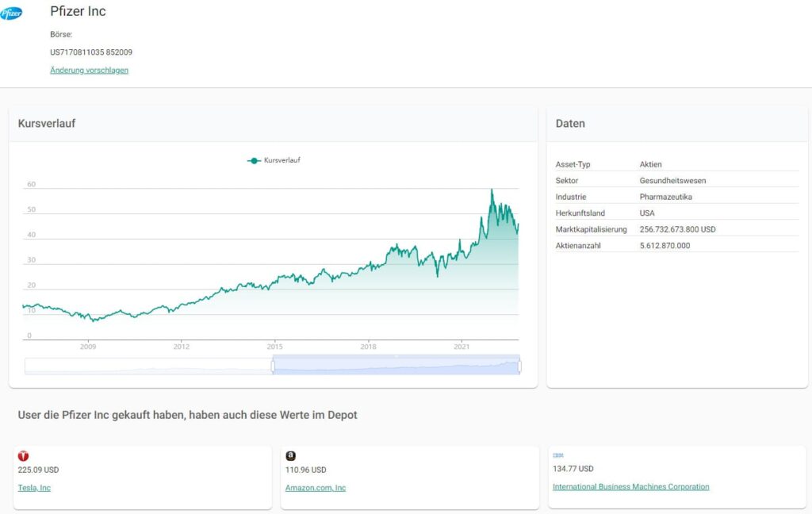This screenshot has height=514, width=812.
Task: Click the highlighted range in chart navigator
Action: (396, 366)
